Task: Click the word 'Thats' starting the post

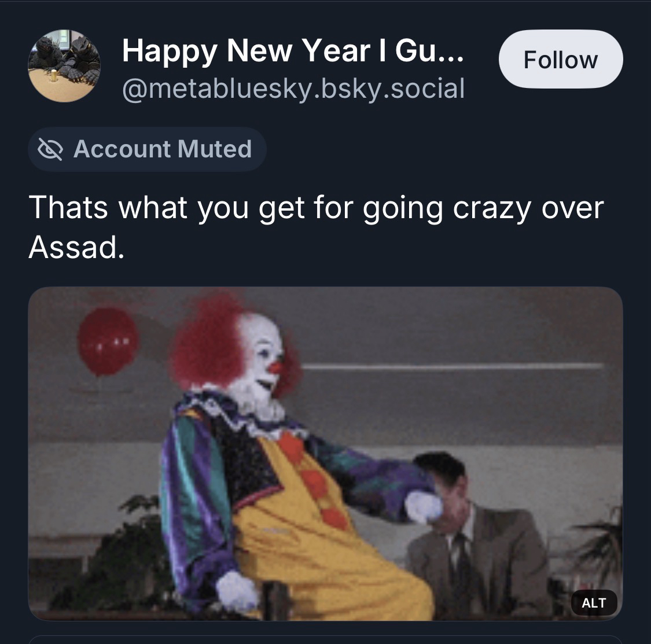Action: pos(68,207)
